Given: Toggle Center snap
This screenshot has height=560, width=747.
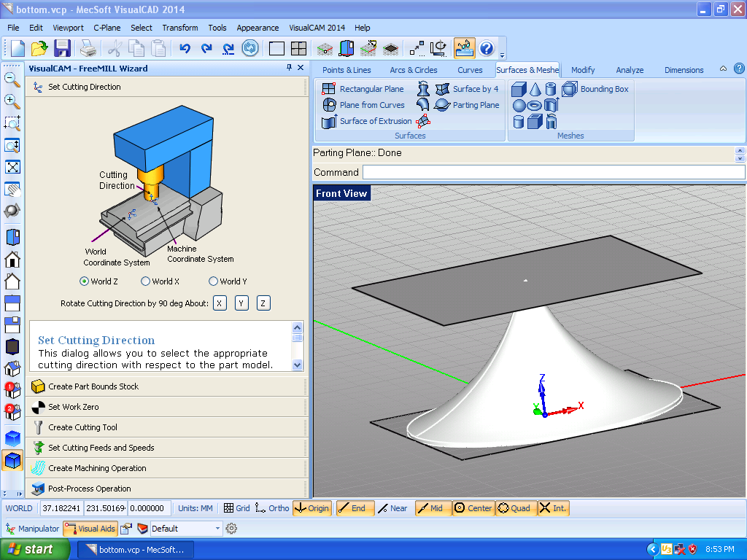Looking at the screenshot, I should (473, 508).
